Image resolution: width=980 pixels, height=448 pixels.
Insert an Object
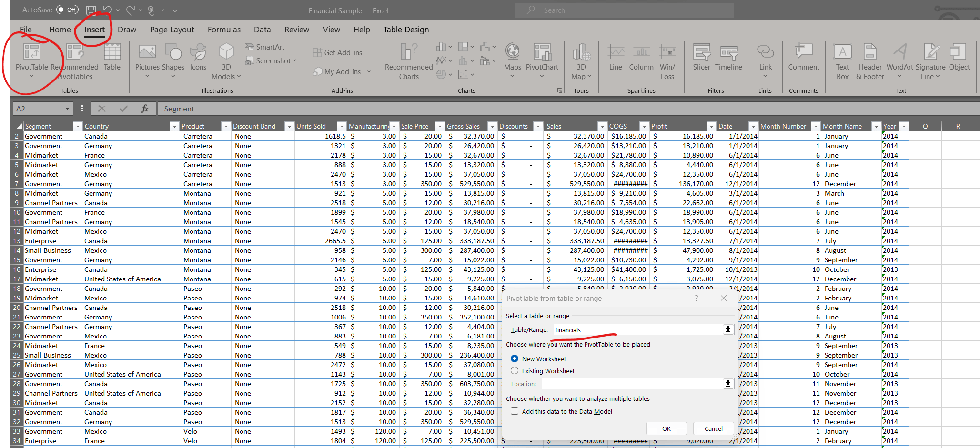point(959,57)
